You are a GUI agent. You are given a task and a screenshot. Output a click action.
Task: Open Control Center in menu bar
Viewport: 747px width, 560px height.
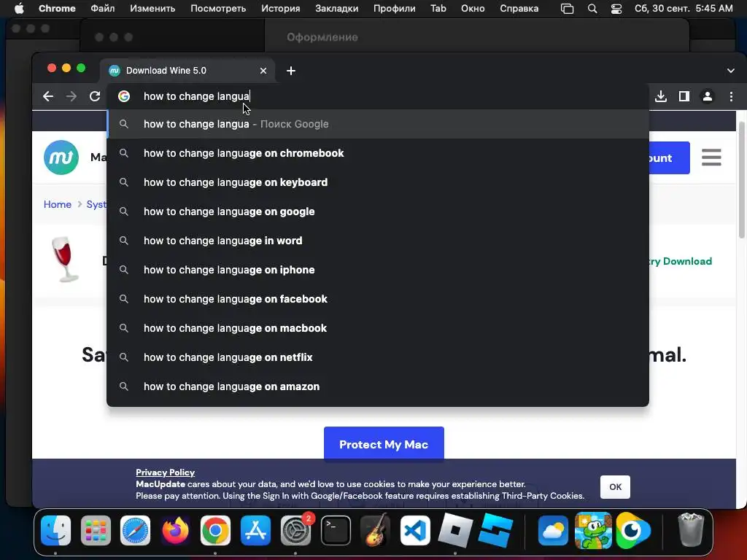(x=616, y=9)
